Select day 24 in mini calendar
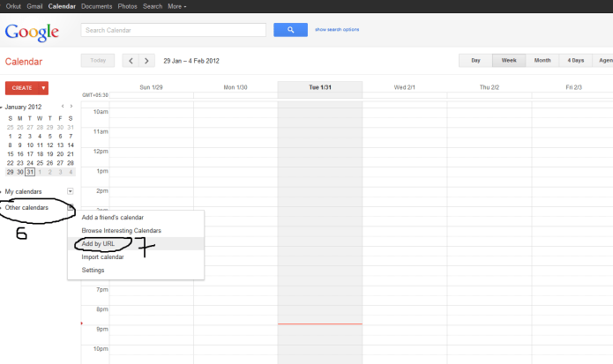The image size is (613, 364). (30, 163)
